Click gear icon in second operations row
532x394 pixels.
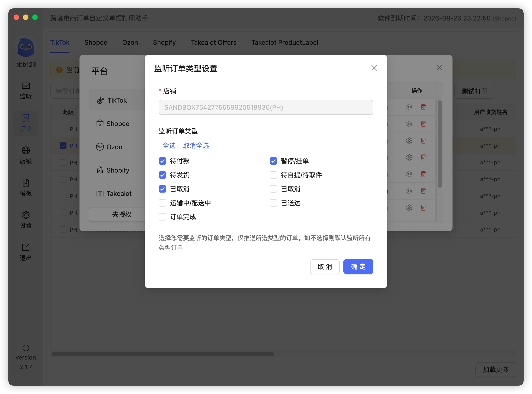tap(409, 124)
